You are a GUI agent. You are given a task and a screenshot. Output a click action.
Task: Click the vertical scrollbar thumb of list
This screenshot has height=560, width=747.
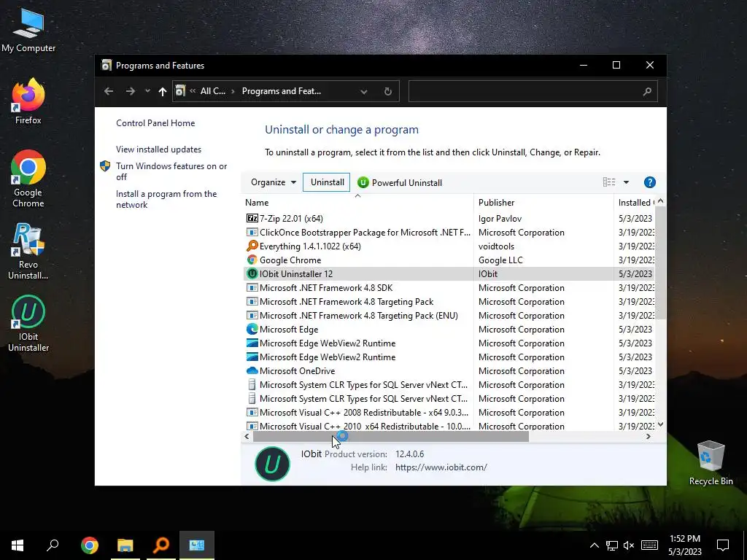click(660, 262)
